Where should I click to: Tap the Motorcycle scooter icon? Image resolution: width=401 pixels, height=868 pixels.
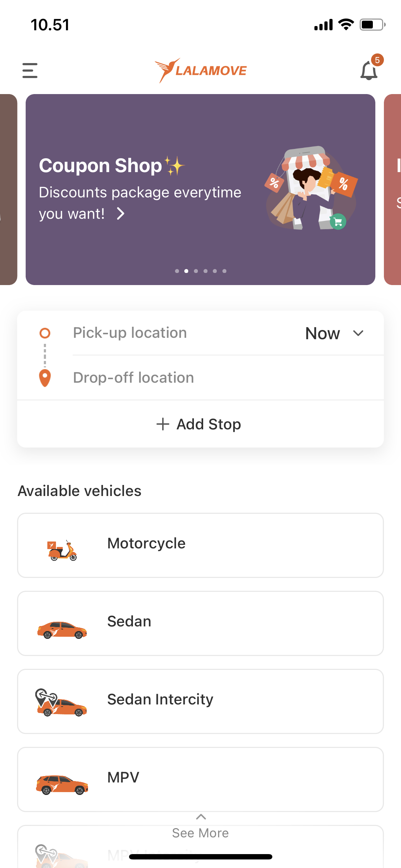[x=62, y=550]
